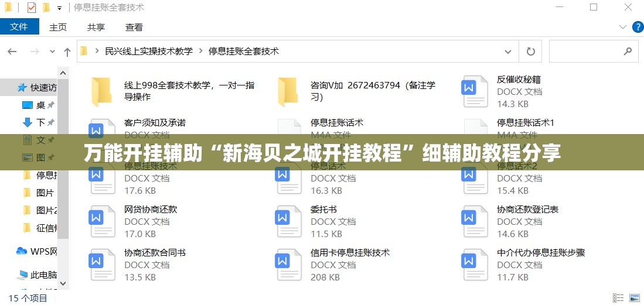Click the search box field

click(x=594, y=52)
